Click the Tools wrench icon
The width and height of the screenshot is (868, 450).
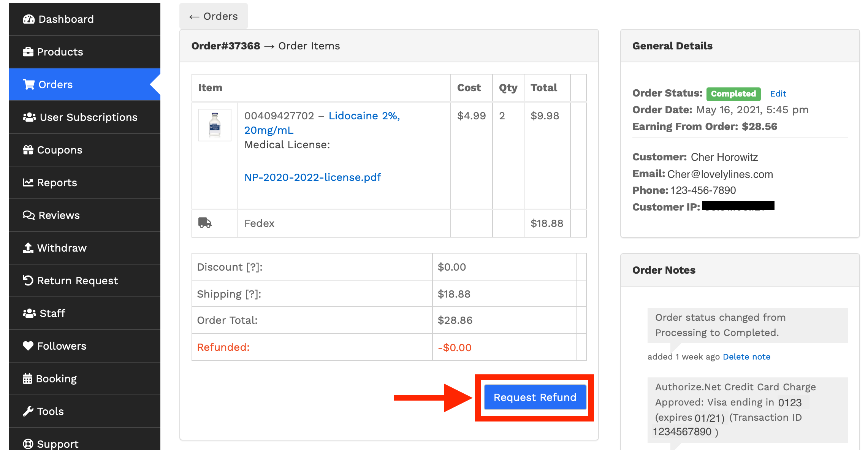pos(28,411)
